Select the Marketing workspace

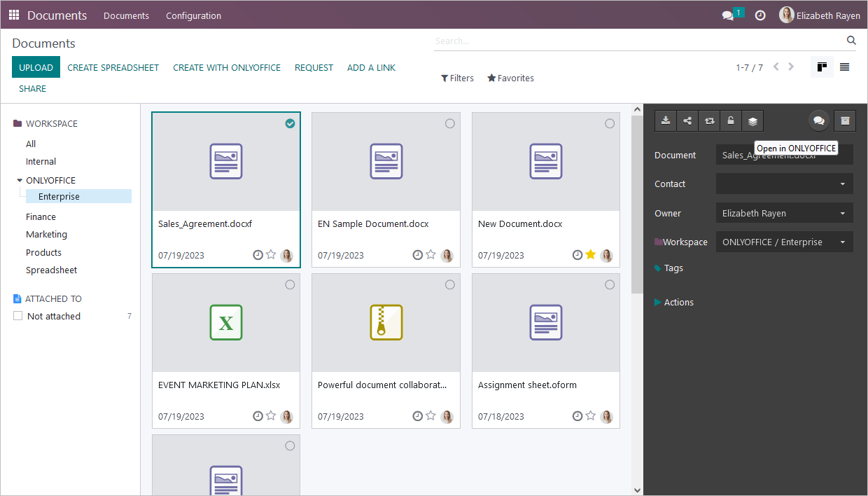pyautogui.click(x=46, y=234)
